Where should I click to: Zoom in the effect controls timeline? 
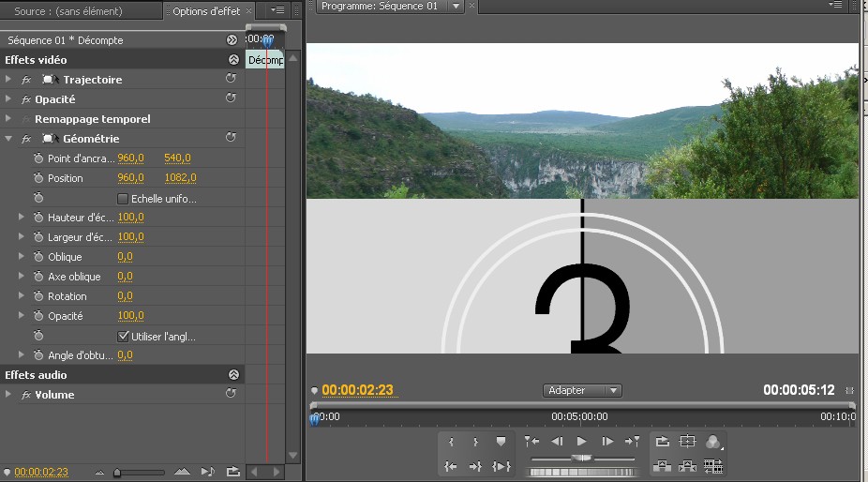182,472
